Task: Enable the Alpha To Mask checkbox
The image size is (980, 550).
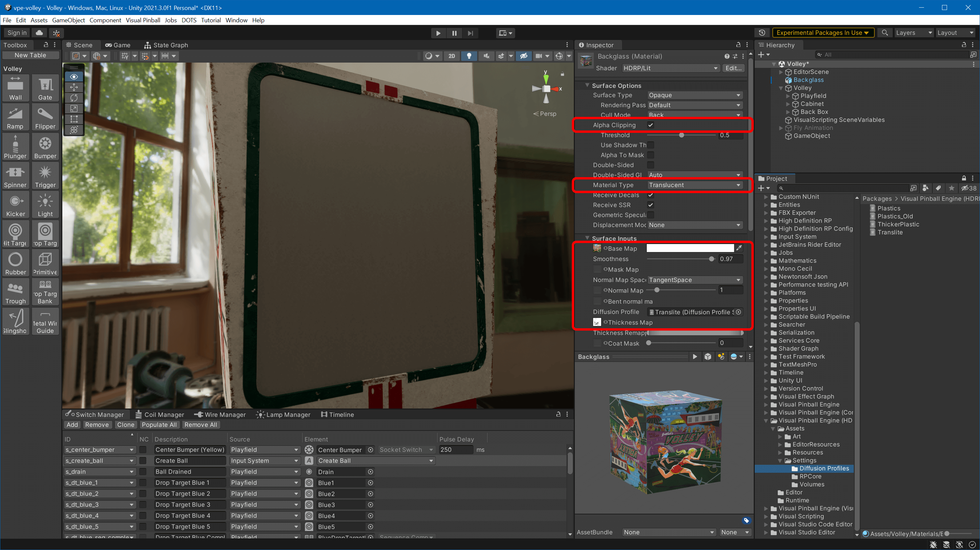Action: (650, 155)
